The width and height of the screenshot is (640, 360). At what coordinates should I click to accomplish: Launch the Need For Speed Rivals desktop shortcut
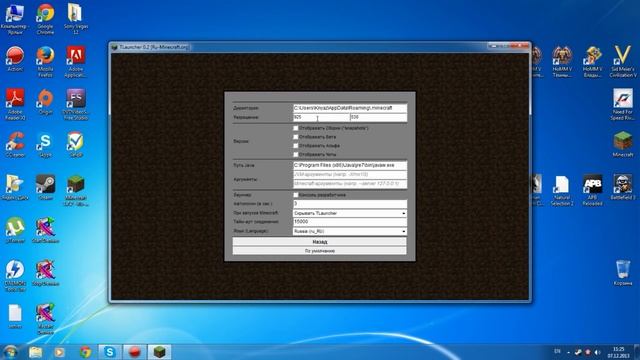623,104
